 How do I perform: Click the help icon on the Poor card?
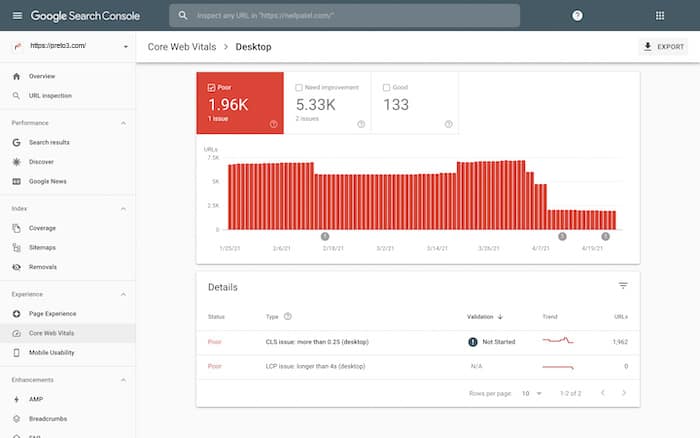coord(274,124)
